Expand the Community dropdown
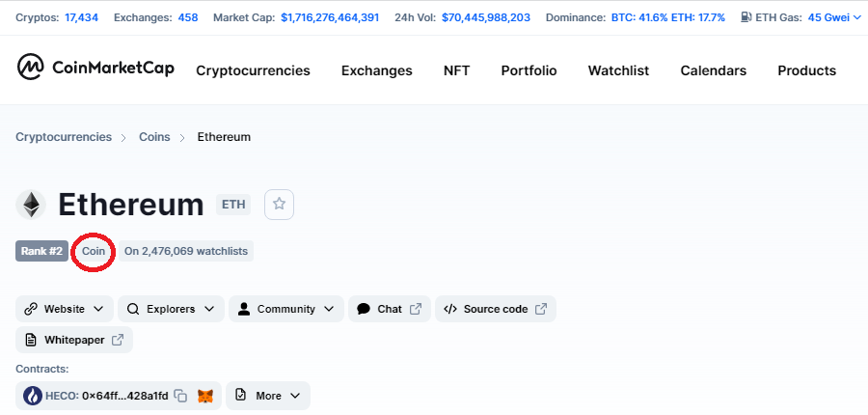 pos(285,309)
